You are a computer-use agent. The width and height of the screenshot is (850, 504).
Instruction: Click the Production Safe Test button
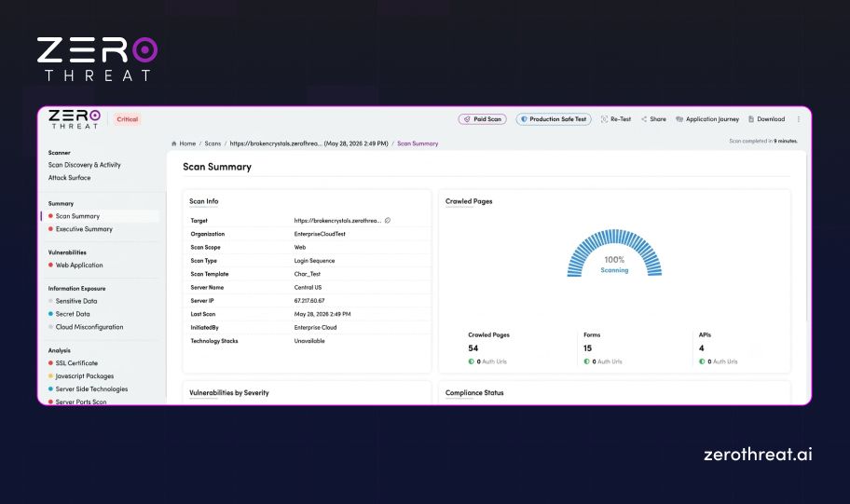554,119
